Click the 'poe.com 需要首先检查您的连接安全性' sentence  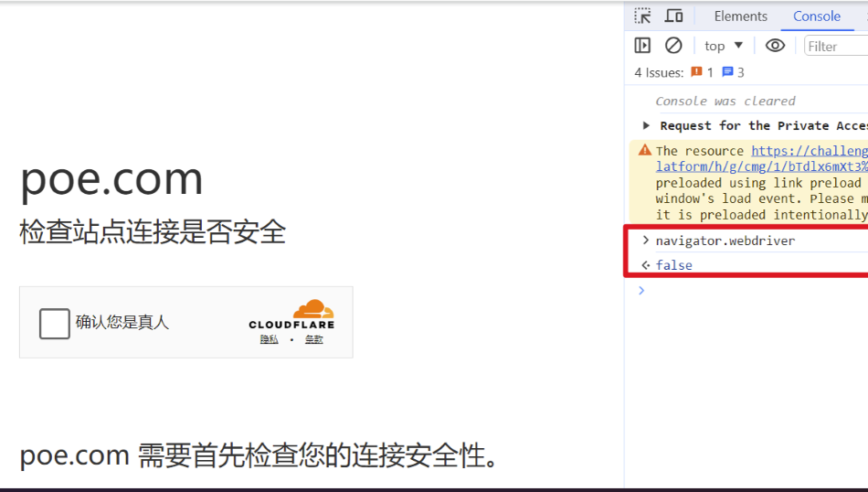click(x=259, y=456)
